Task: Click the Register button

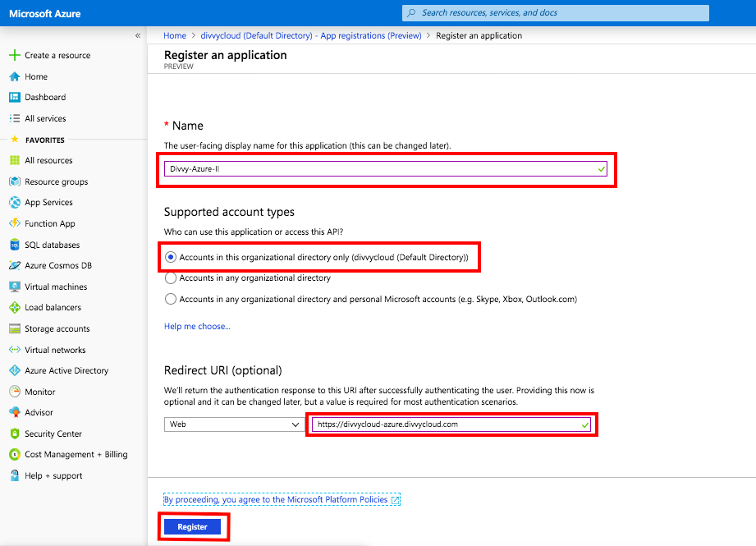Action: (192, 527)
